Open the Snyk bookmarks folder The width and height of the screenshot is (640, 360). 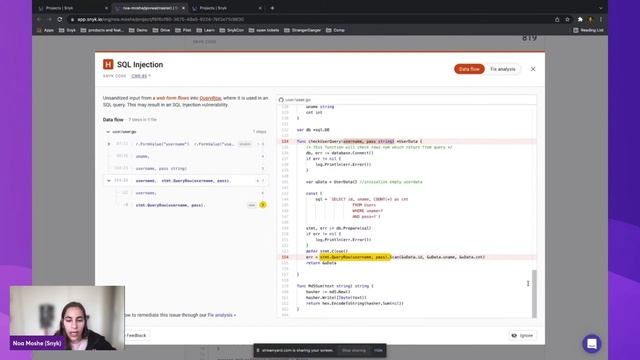67,30
